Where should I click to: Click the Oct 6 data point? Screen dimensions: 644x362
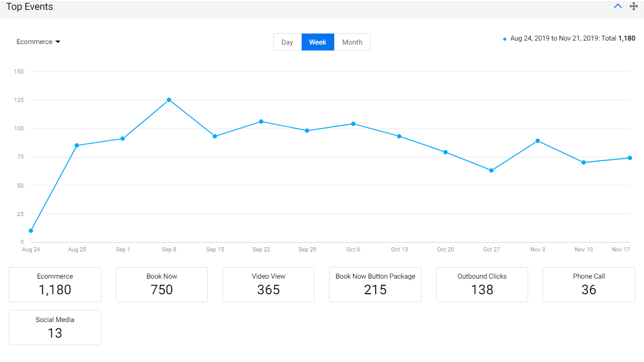(353, 124)
